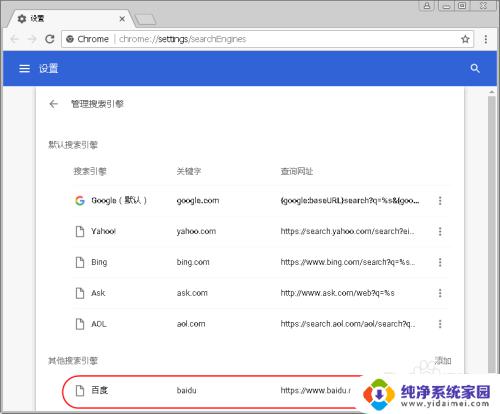Viewport: 500px width, 414px height.
Task: Click the Google（默认）engine name
Action: click(x=119, y=200)
